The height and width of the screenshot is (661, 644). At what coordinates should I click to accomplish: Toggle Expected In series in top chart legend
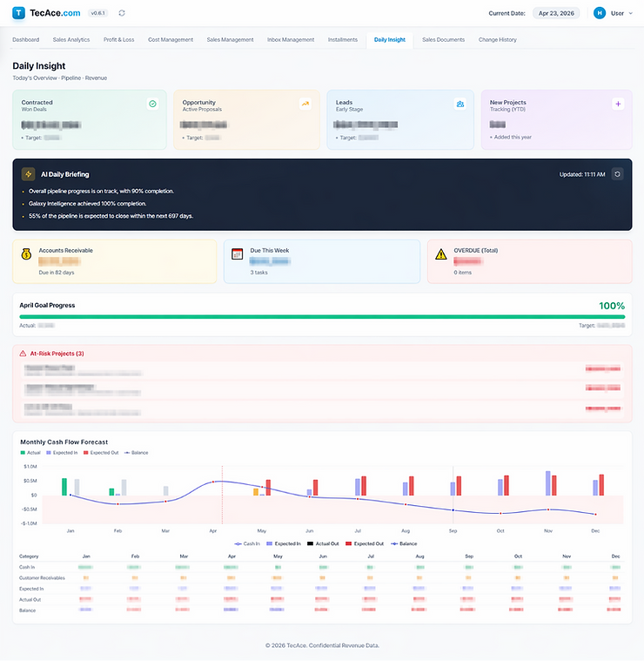click(62, 453)
